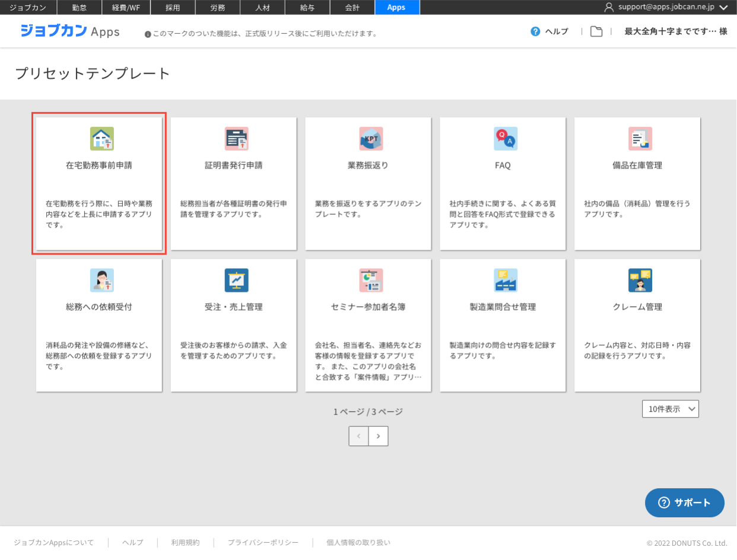Click the クレーム管理 icon
This screenshot has height=560, width=737.
coord(640,281)
